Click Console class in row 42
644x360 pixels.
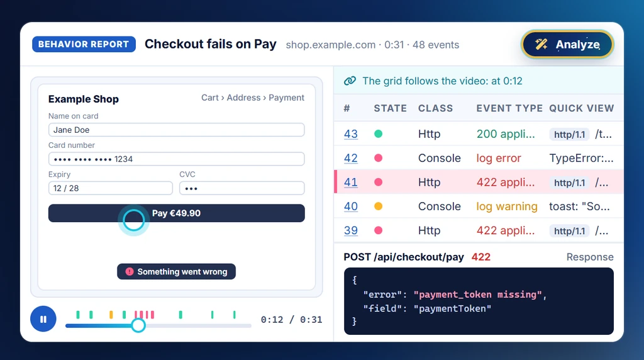(440, 158)
